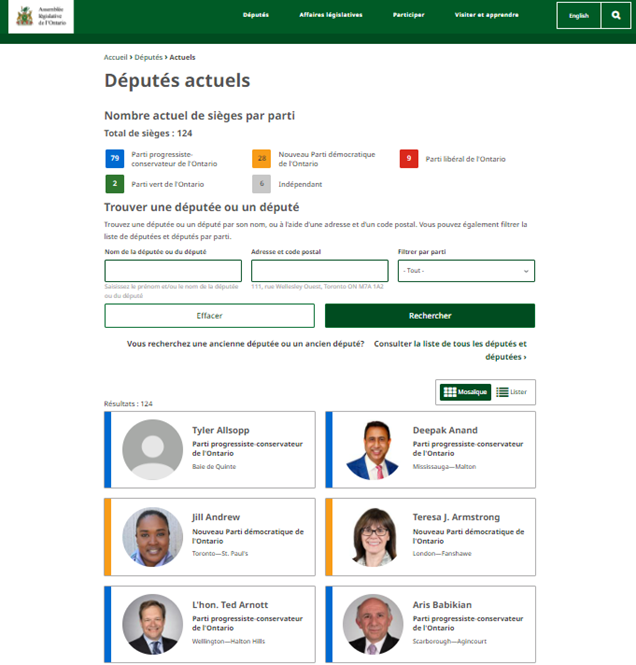Click the red 9 seats Liberal badge
The width and height of the screenshot is (636, 665).
click(408, 158)
